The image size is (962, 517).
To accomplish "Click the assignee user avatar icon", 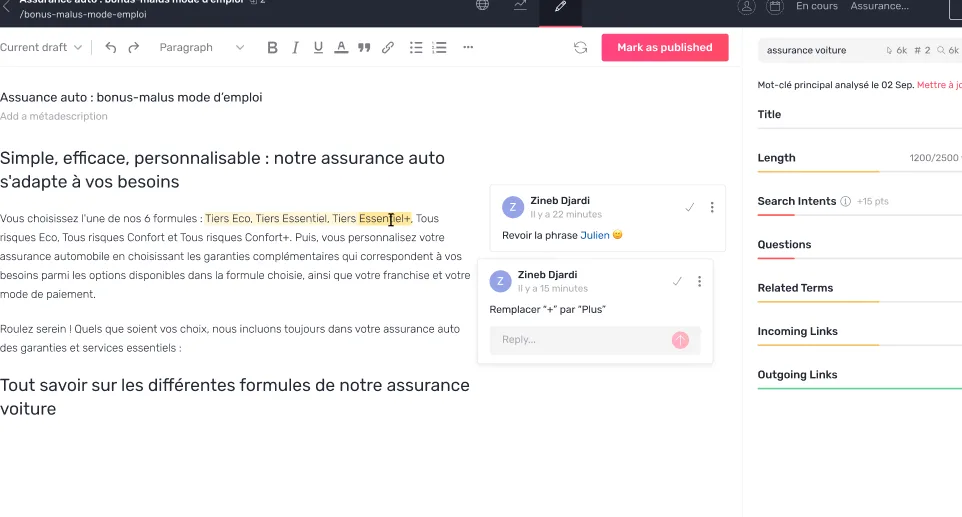I will point(746,7).
